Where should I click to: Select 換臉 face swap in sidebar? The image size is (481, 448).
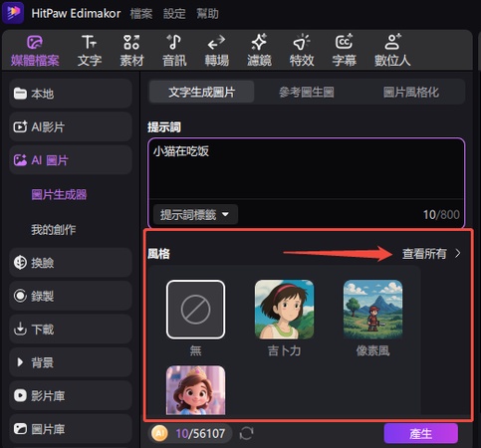71,263
